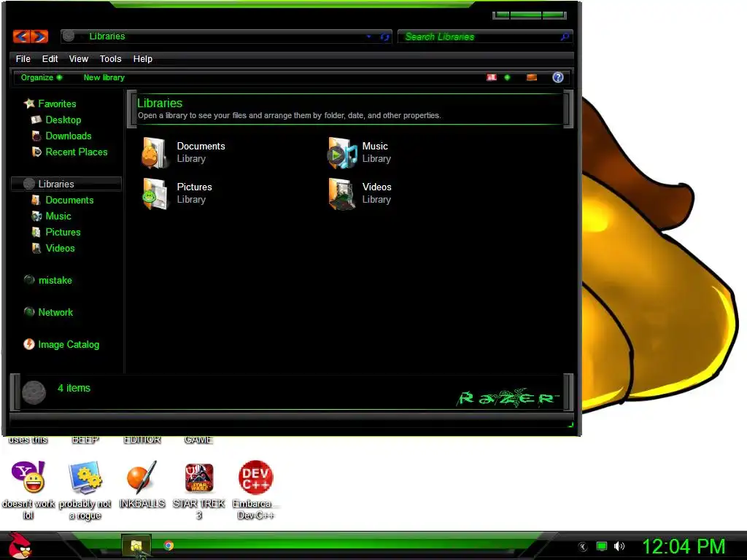
Task: Click the 'probably not a rogue' desktop icon
Action: [x=85, y=477]
